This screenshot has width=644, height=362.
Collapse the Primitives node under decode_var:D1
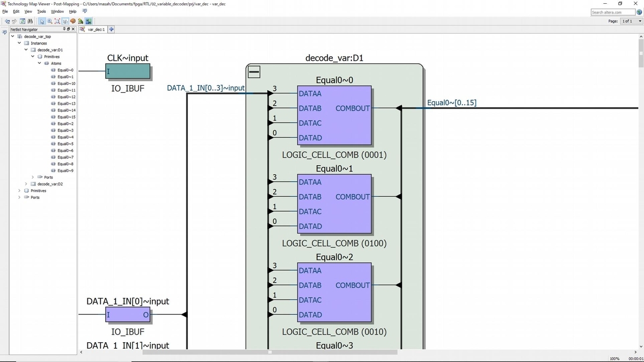coord(33,57)
